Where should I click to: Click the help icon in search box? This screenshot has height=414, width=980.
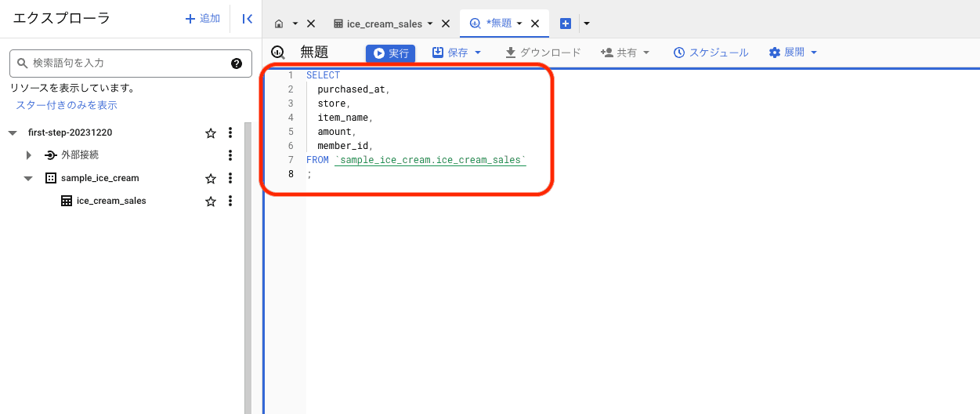tap(237, 64)
